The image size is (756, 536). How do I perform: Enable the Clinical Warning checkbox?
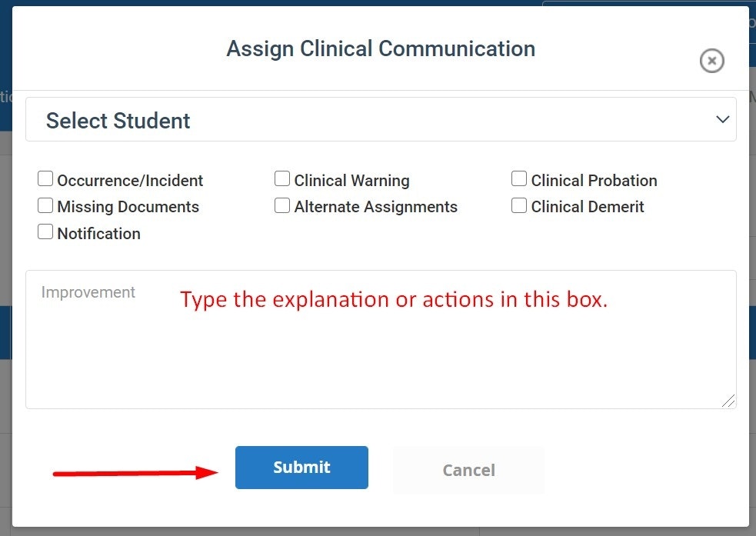click(282, 179)
